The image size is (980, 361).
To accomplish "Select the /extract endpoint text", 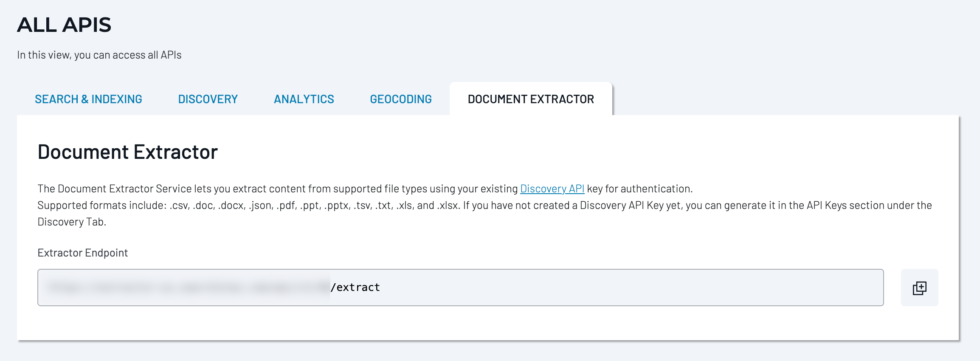I will click(x=356, y=287).
